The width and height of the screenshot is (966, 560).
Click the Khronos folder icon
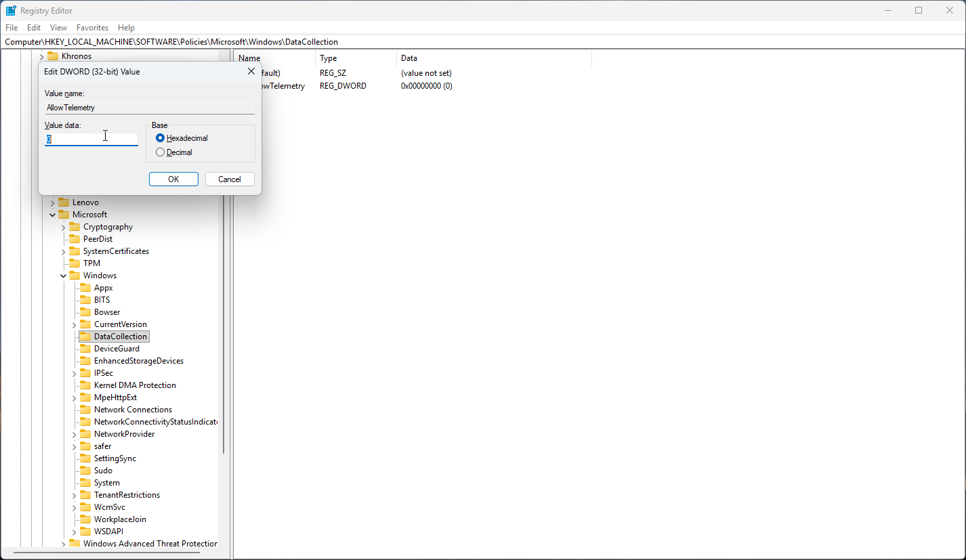pyautogui.click(x=53, y=56)
